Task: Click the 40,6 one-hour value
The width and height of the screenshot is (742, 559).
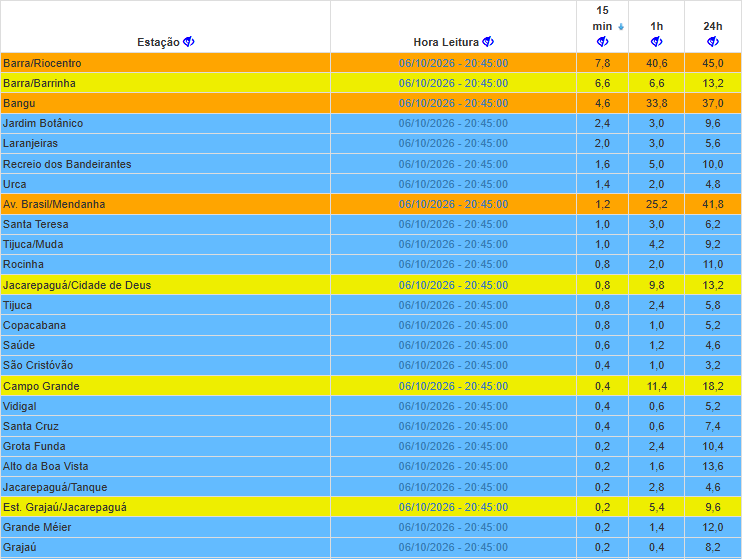Action: (x=656, y=63)
